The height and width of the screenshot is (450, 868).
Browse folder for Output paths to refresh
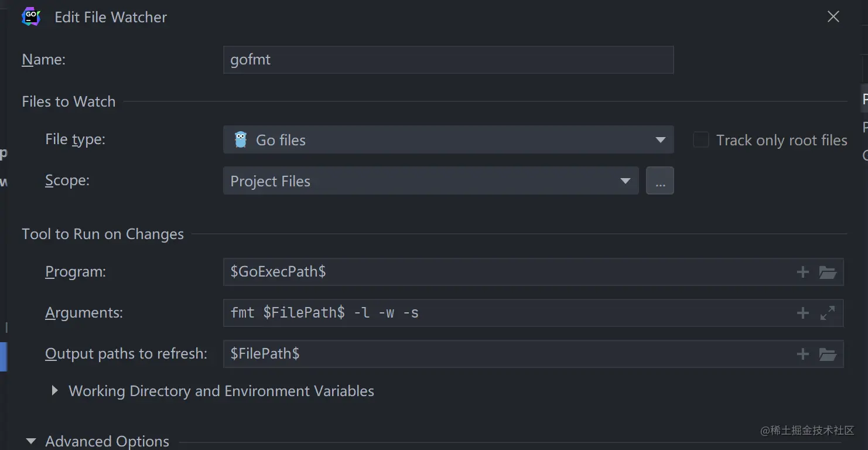point(827,354)
